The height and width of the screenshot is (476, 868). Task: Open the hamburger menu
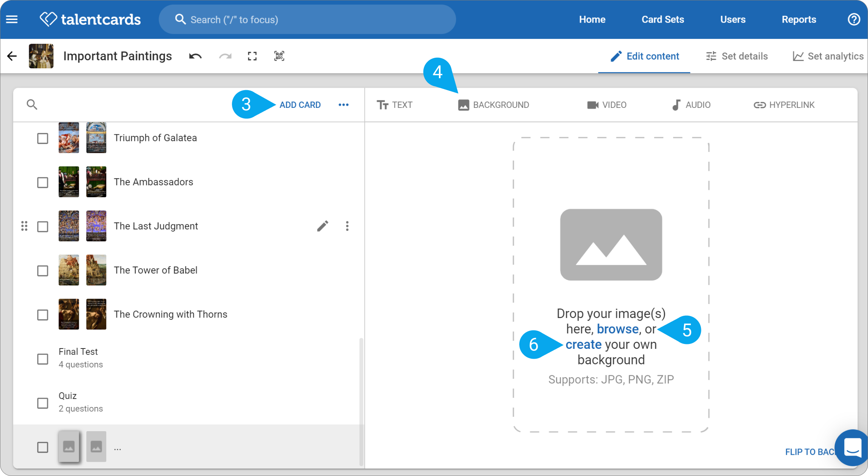click(12, 19)
